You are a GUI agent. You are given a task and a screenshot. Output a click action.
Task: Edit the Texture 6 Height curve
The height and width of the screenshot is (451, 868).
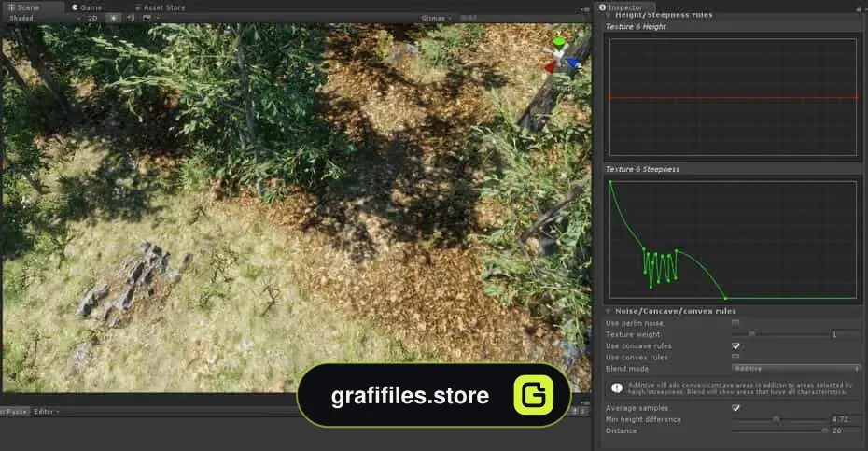(733, 97)
